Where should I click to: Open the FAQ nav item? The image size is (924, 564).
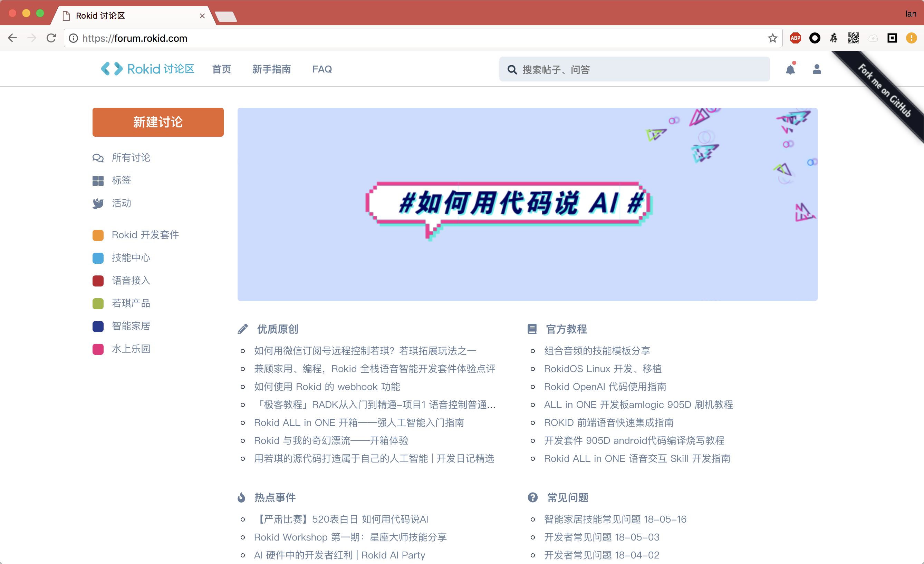point(322,69)
